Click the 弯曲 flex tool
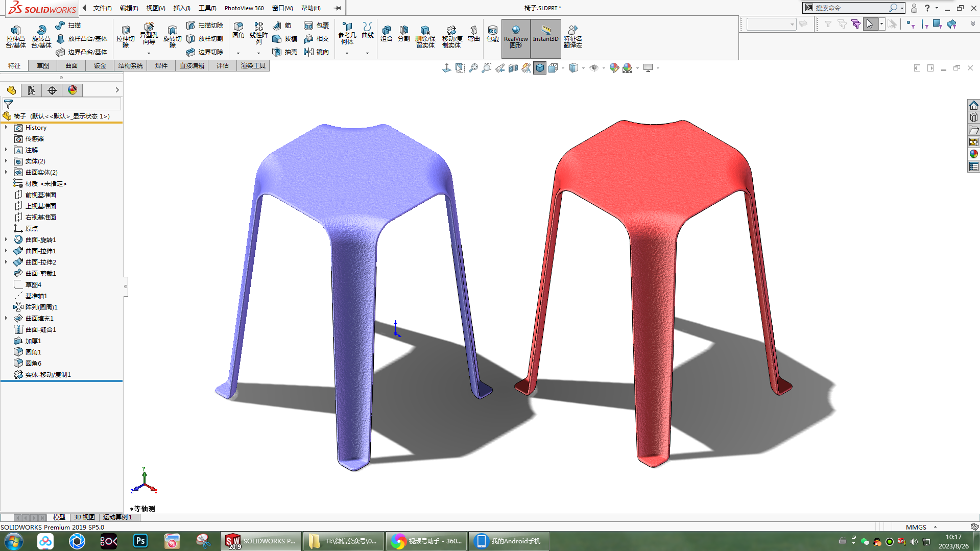 pyautogui.click(x=473, y=34)
